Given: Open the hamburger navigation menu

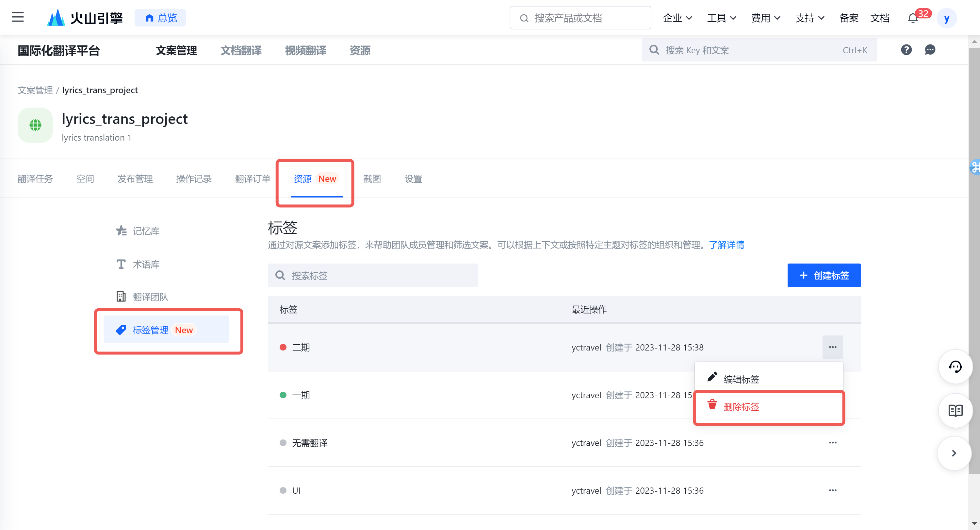Looking at the screenshot, I should [18, 17].
